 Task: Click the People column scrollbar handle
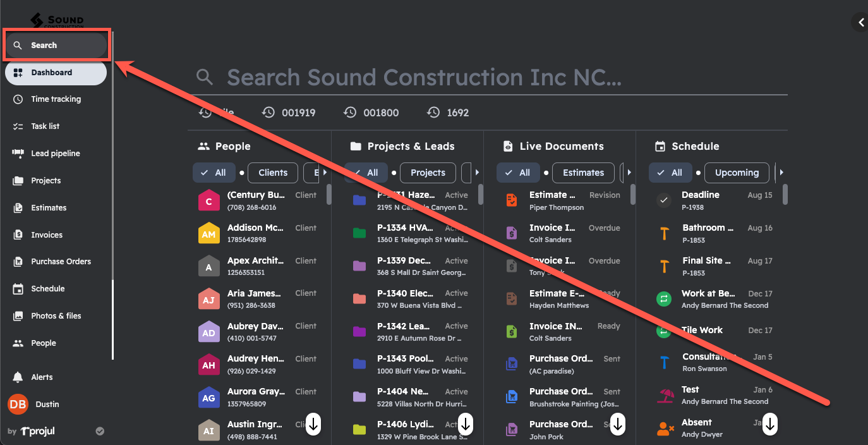tap(329, 195)
